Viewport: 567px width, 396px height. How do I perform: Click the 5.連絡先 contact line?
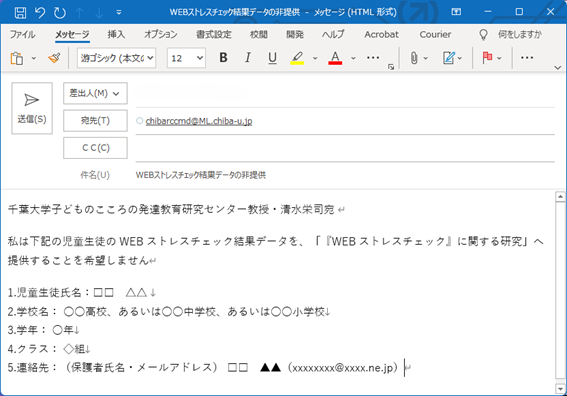[x=209, y=368]
